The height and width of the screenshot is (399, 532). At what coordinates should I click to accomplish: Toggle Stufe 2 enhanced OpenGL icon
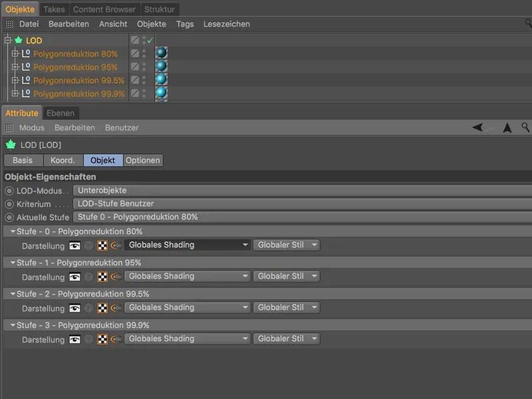tap(116, 308)
